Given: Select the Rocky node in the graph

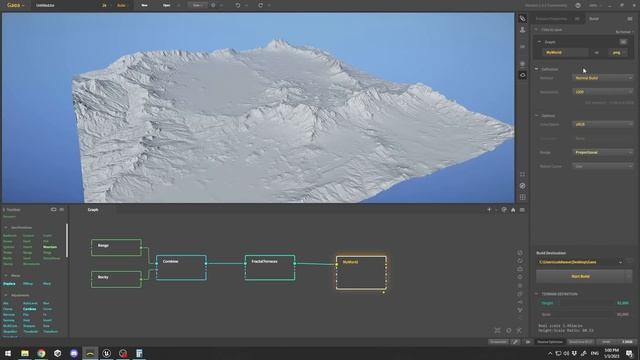Looking at the screenshot, I should point(116,279).
